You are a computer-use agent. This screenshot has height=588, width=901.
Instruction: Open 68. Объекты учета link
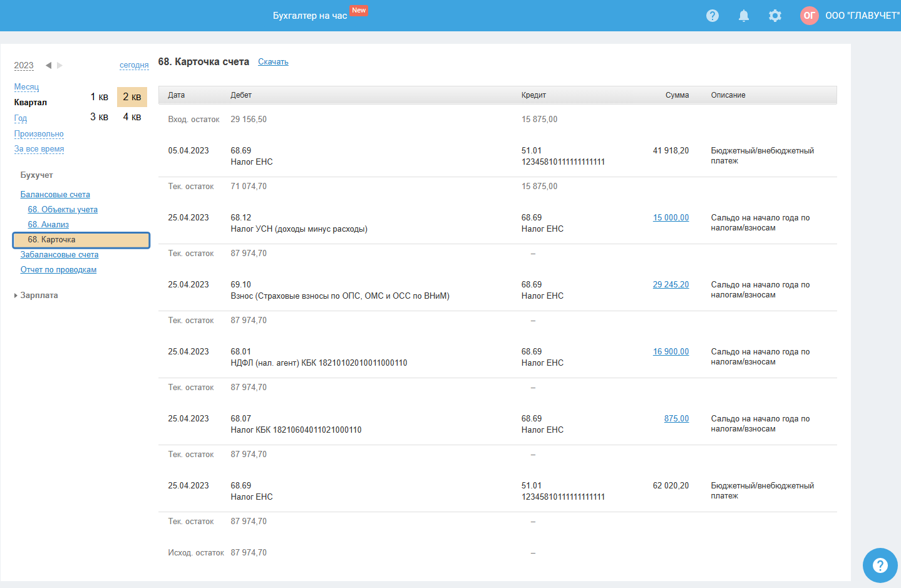pyautogui.click(x=63, y=210)
